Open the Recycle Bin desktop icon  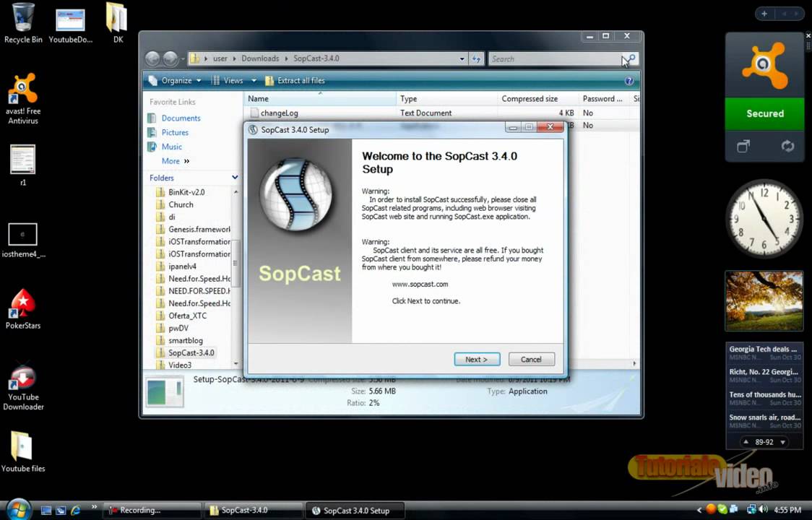(x=23, y=23)
